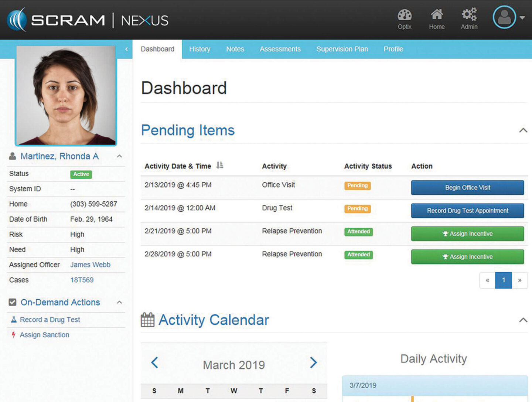Collapse the Pending Items section chevron
532x402 pixels.
tap(523, 130)
